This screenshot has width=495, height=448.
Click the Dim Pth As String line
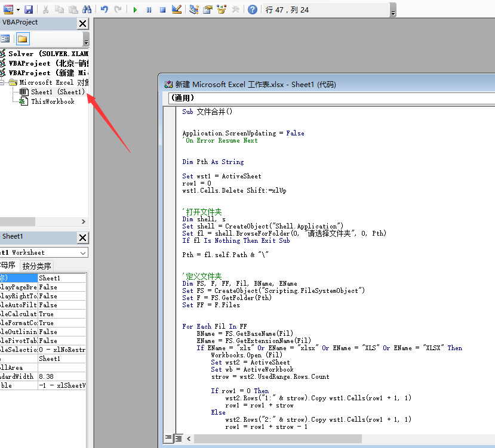click(213, 162)
